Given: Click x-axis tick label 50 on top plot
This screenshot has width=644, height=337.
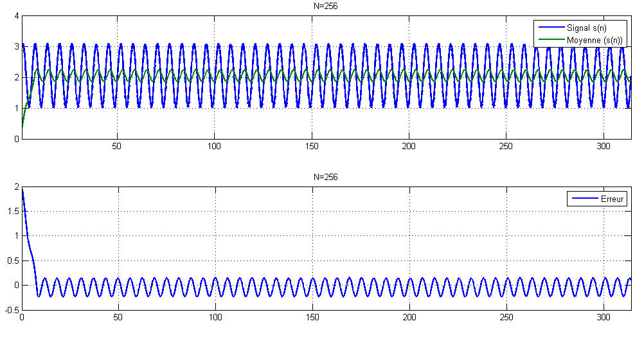Looking at the screenshot, I should tap(118, 147).
